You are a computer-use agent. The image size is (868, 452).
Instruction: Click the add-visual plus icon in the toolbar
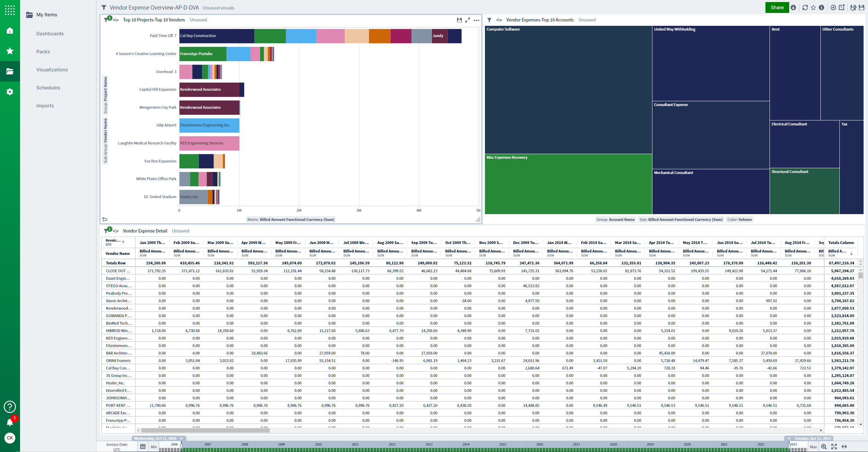(x=833, y=7)
